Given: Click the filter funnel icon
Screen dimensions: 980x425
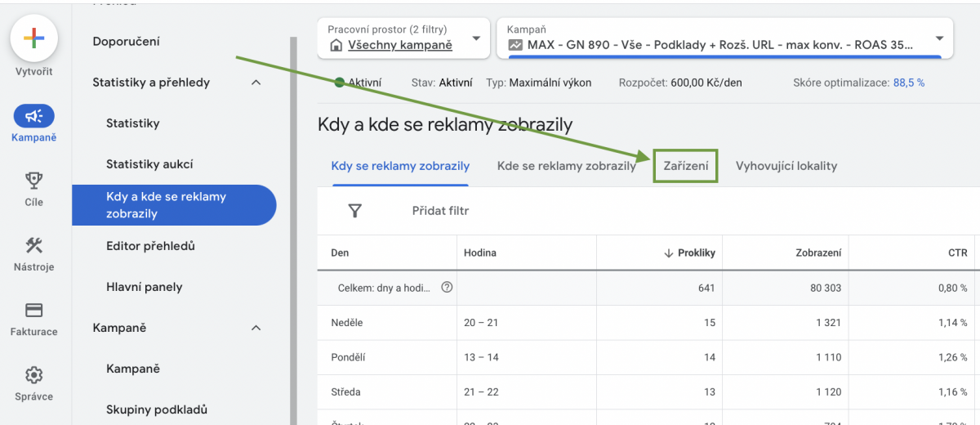Looking at the screenshot, I should click(354, 211).
